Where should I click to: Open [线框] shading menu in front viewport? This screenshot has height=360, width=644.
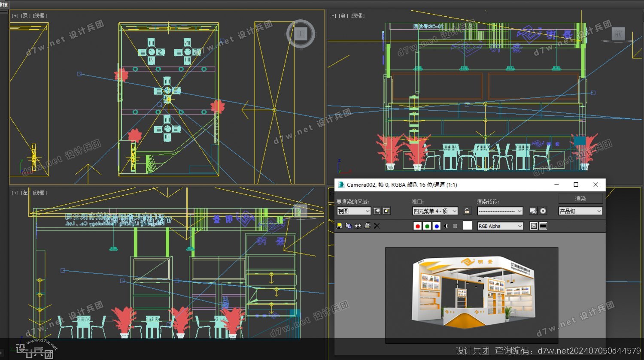coord(358,15)
